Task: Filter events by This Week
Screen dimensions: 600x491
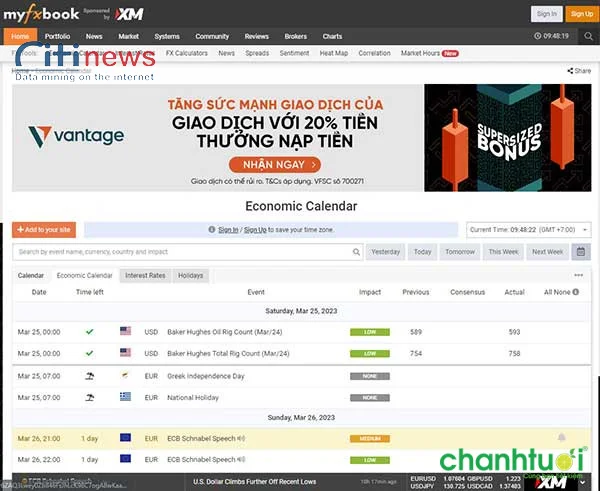Action: [503, 252]
